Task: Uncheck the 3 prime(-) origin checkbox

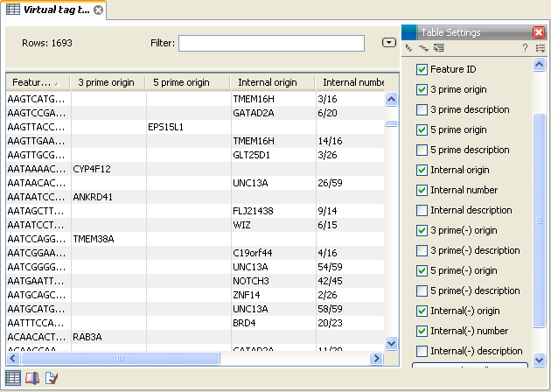Action: (x=422, y=230)
